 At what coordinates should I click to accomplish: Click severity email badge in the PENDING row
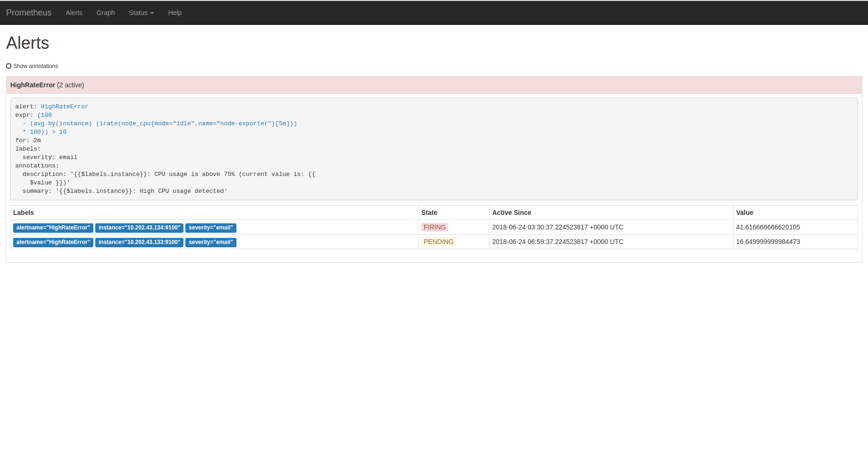211,242
